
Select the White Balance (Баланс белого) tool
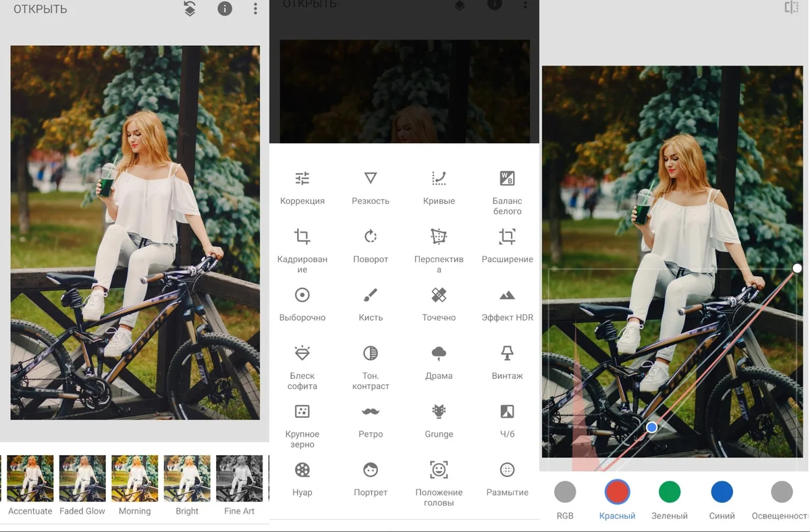(x=507, y=188)
